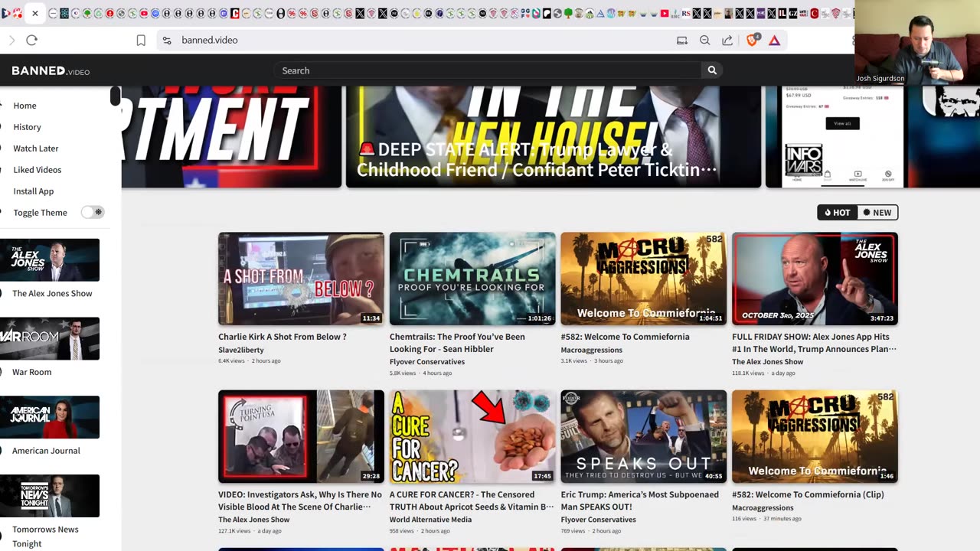Open the American Journal channel thumbnail
The height and width of the screenshot is (551, 980).
click(50, 417)
